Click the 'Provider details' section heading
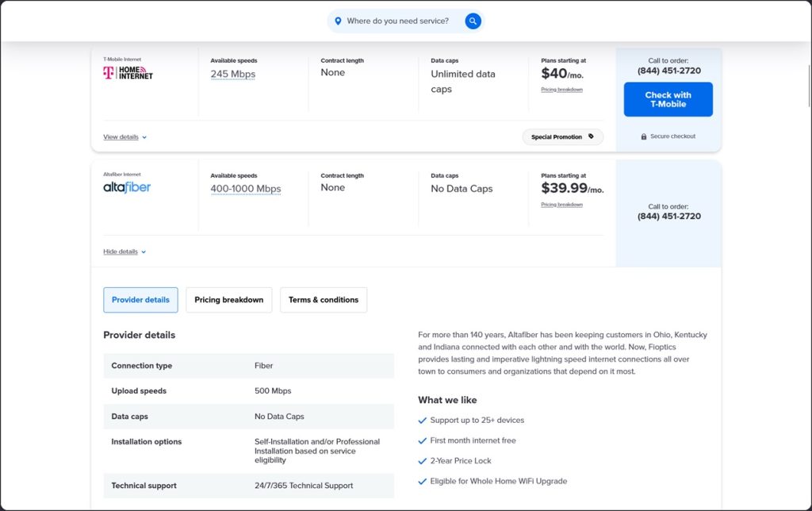 click(x=140, y=335)
